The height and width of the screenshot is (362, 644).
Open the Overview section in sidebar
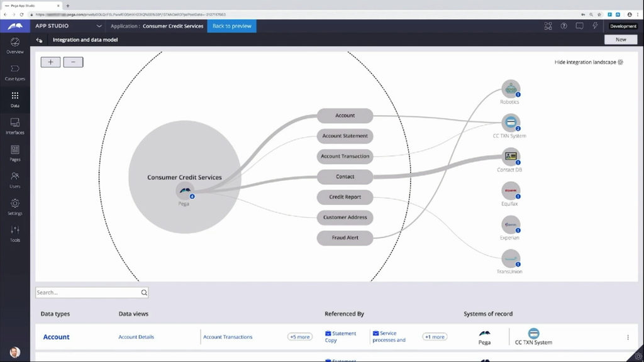click(x=14, y=45)
